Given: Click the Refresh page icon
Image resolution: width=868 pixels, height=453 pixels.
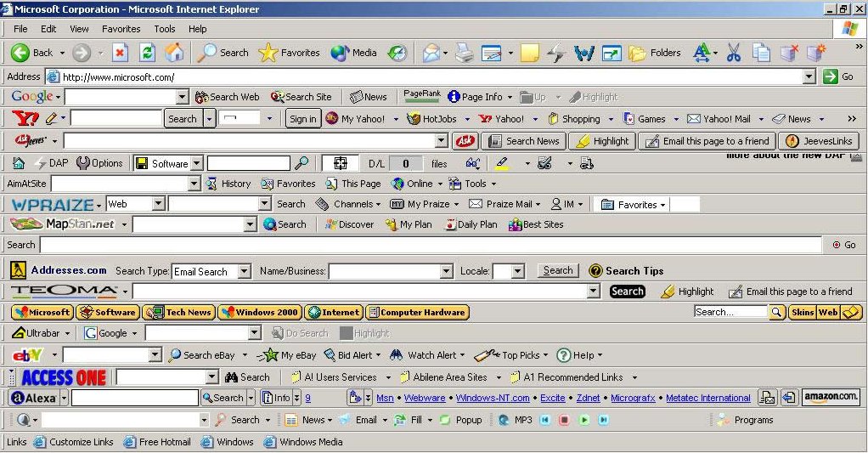Looking at the screenshot, I should (x=147, y=53).
